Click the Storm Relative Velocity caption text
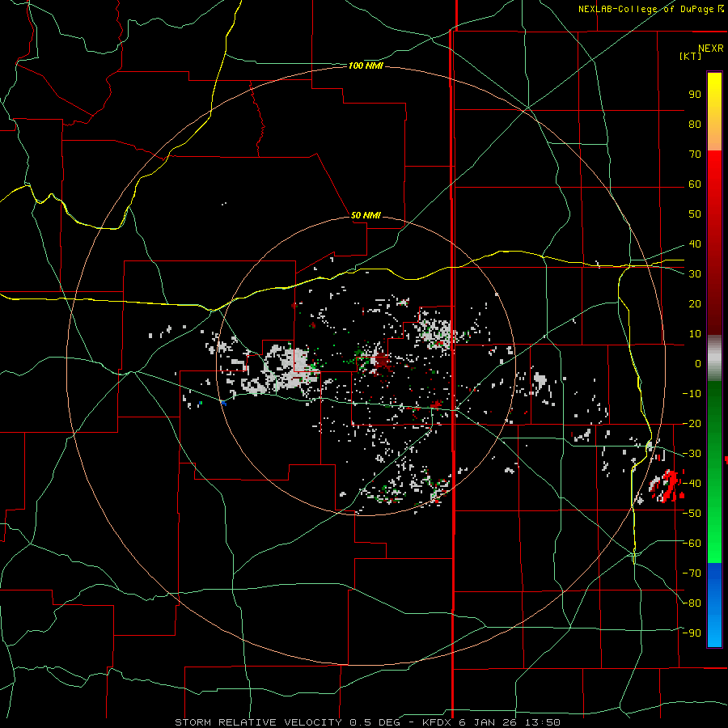 [367, 722]
